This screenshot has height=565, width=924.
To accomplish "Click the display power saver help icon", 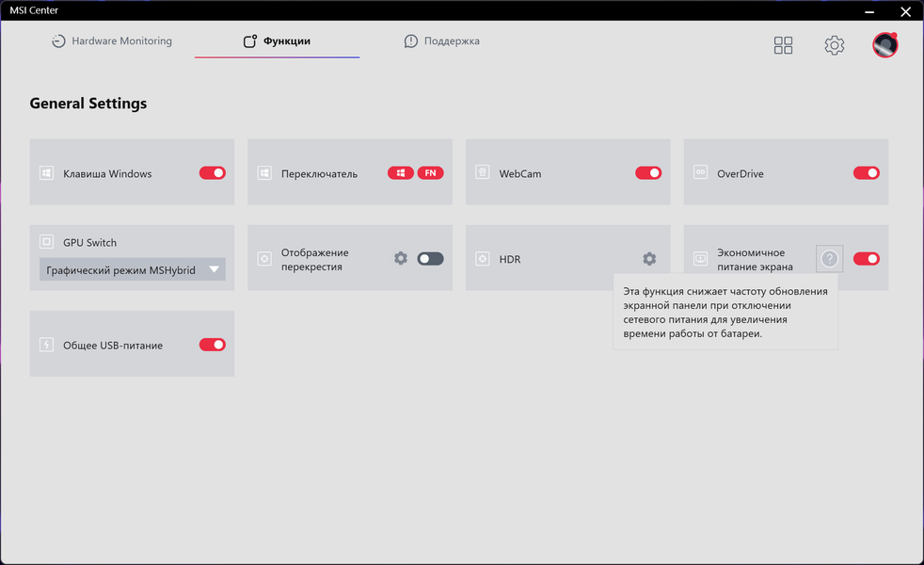I will click(830, 258).
